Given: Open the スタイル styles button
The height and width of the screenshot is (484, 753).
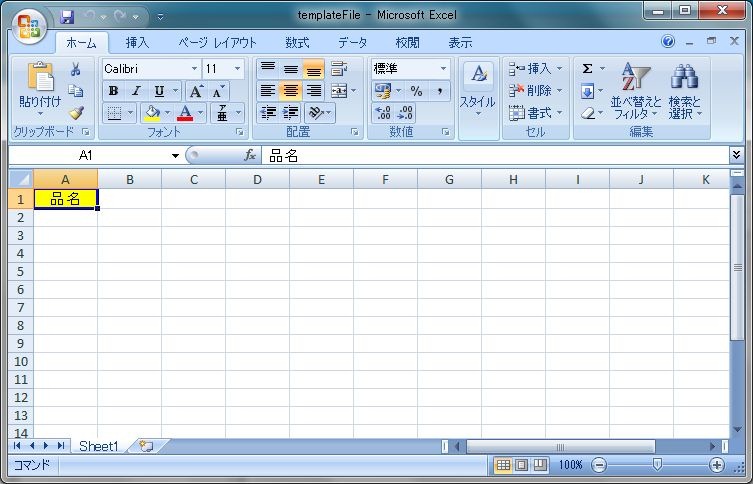Looking at the screenshot, I should tap(478, 90).
